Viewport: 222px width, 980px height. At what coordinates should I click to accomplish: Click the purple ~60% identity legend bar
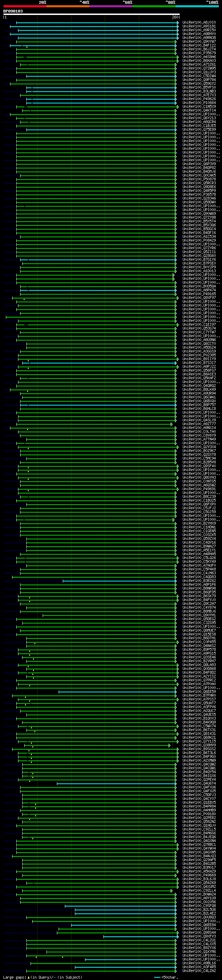(x=111, y=6)
